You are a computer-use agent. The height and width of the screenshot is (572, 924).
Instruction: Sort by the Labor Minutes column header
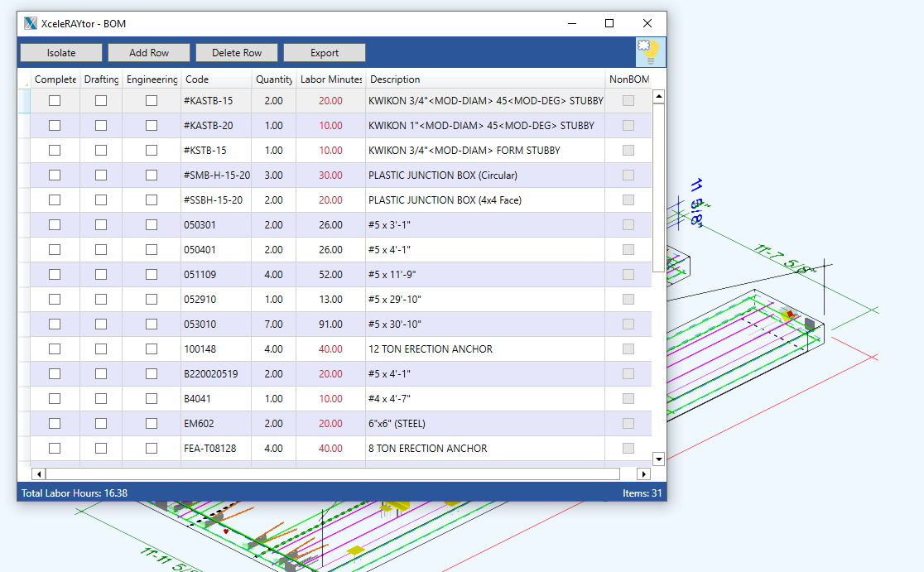pyautogui.click(x=330, y=79)
